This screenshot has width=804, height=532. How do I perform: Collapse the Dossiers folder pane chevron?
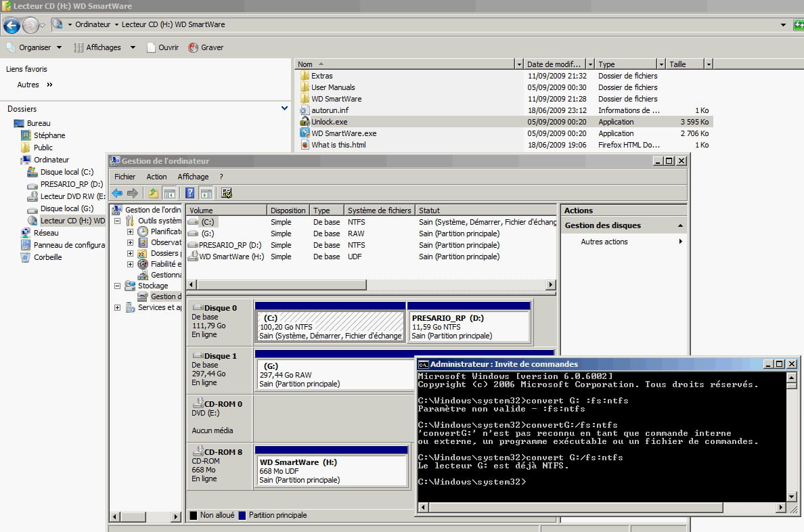[284, 108]
